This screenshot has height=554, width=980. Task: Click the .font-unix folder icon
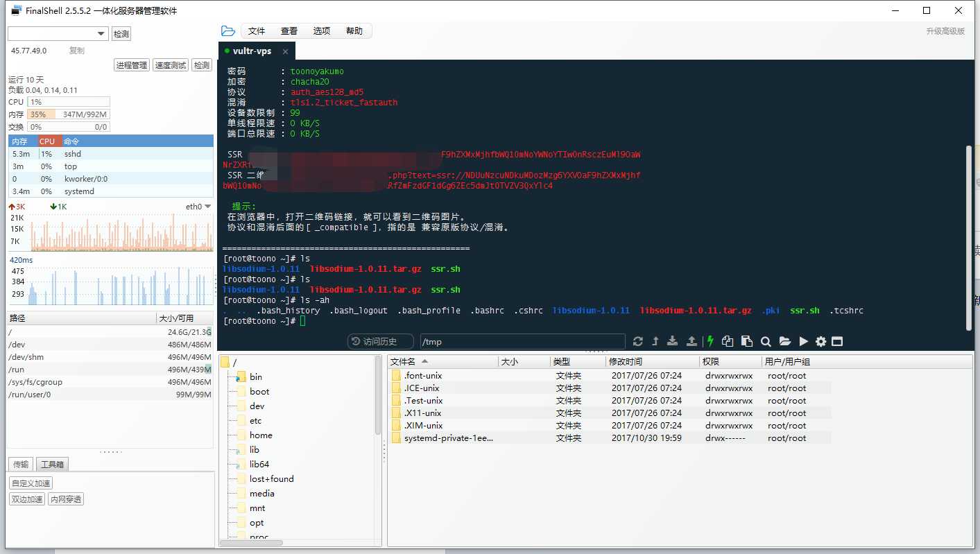(x=396, y=375)
